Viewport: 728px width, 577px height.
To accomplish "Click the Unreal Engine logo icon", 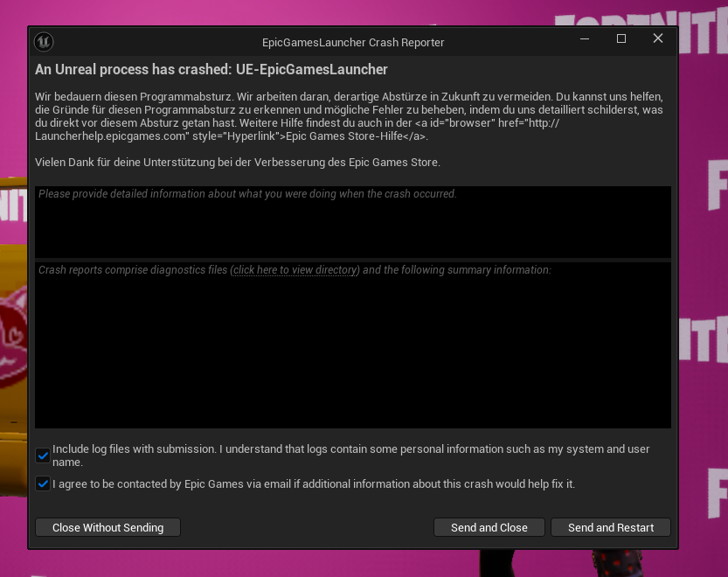I will pyautogui.click(x=44, y=42).
